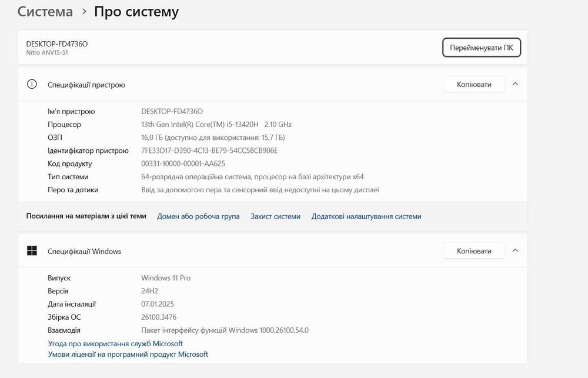The image size is (588, 378).
Task: Click the Взаємодія label
Action: 64,330
